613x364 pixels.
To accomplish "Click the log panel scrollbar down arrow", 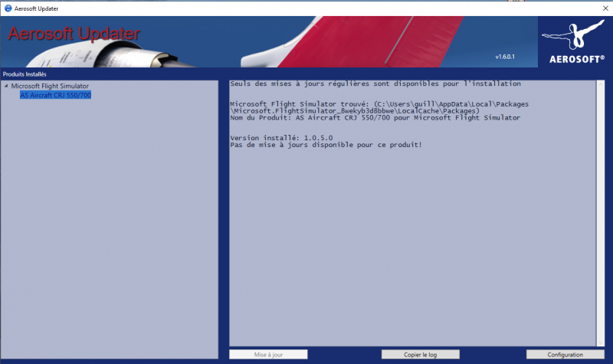I will click(x=601, y=343).
